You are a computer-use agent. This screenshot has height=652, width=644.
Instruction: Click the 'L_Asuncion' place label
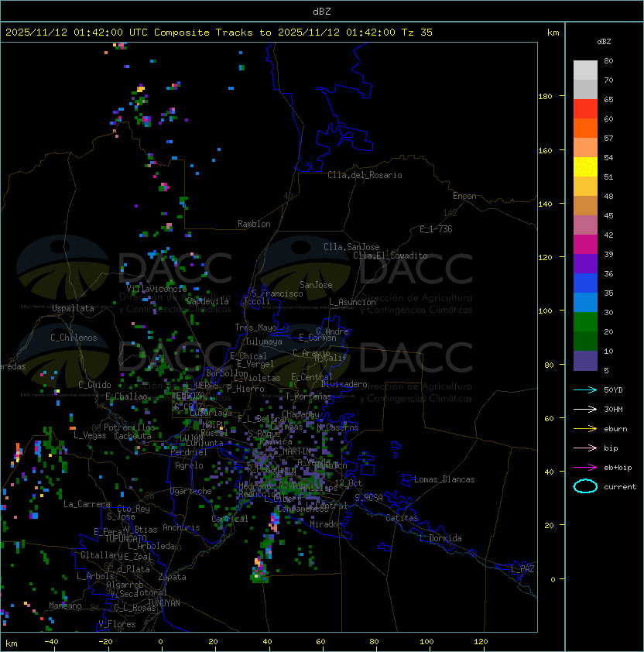pyautogui.click(x=352, y=302)
